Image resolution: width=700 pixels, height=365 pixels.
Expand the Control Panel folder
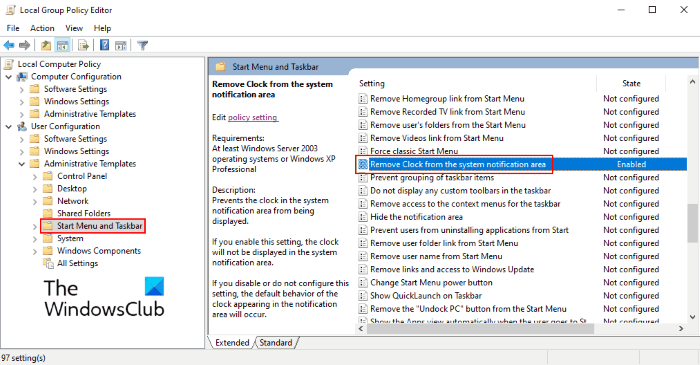(35, 176)
